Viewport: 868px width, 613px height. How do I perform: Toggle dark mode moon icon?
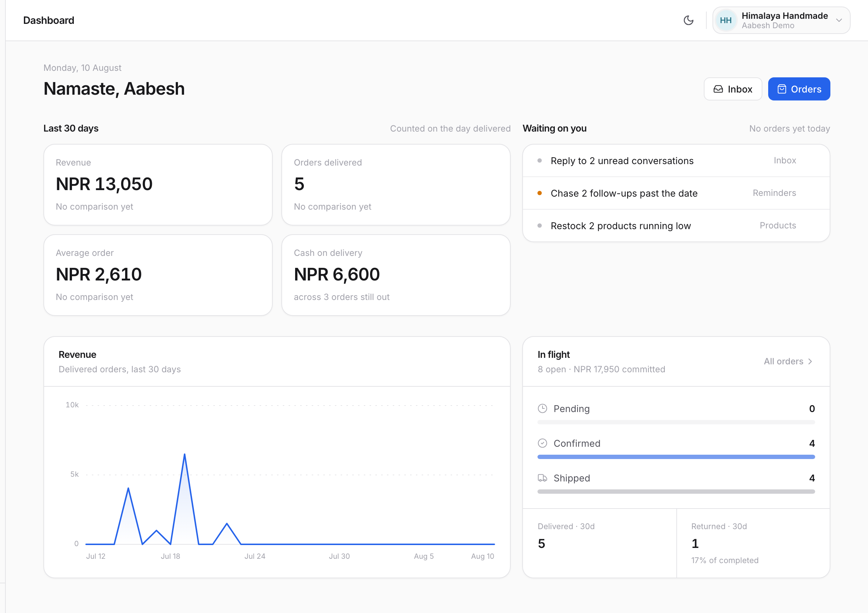pos(688,20)
